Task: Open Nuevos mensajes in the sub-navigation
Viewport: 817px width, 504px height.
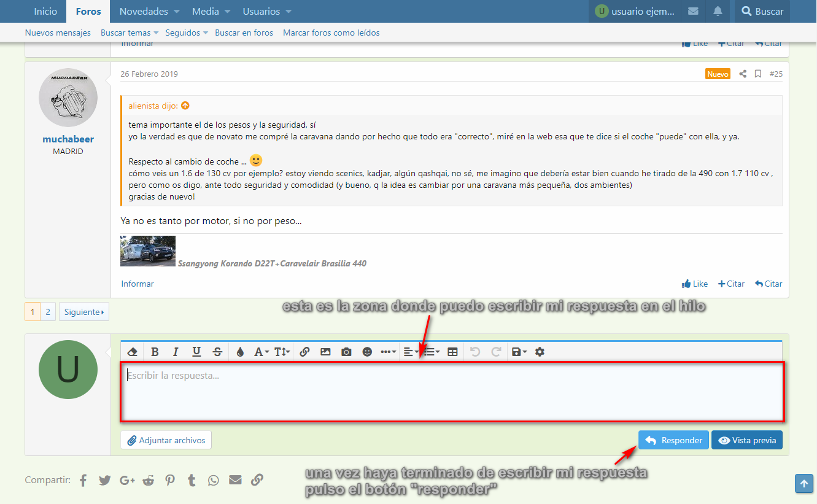Action: 58,33
